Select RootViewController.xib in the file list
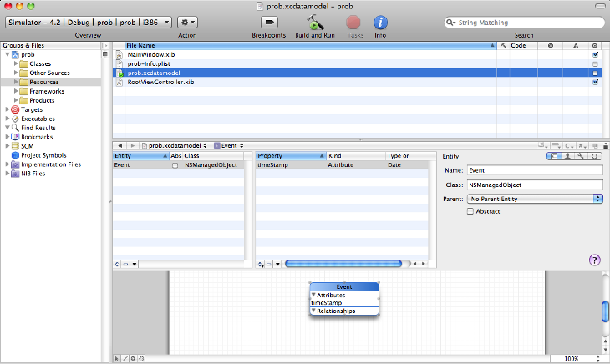610x364 pixels. tap(160, 82)
